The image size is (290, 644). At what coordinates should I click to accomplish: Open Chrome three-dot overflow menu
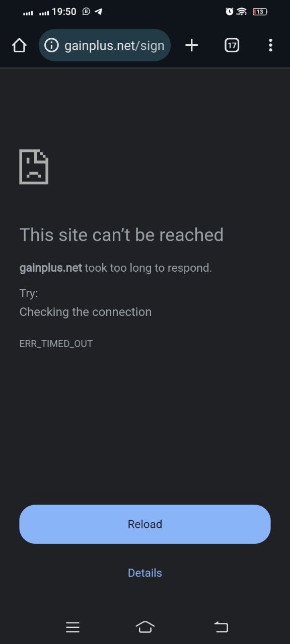point(270,46)
